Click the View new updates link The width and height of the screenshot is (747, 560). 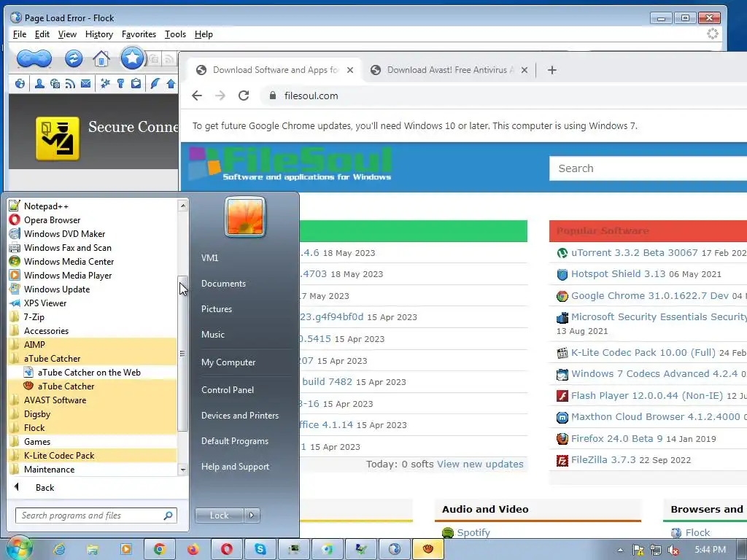pos(480,464)
